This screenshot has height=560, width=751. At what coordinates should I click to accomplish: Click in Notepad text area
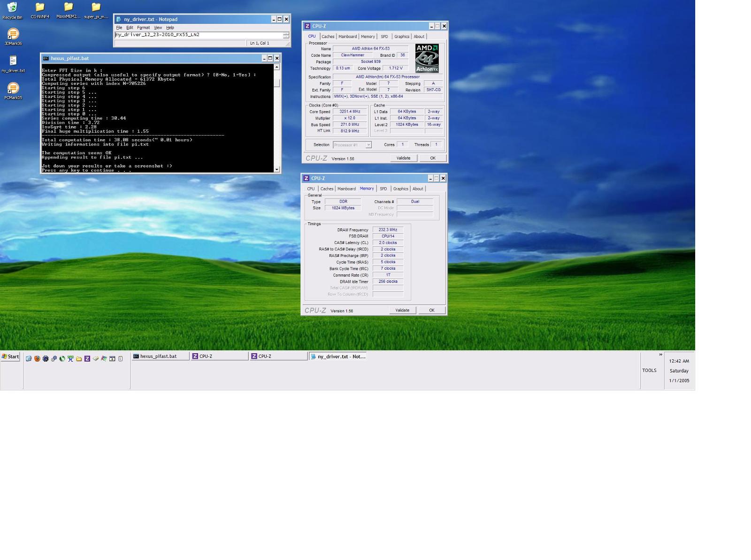click(x=199, y=35)
